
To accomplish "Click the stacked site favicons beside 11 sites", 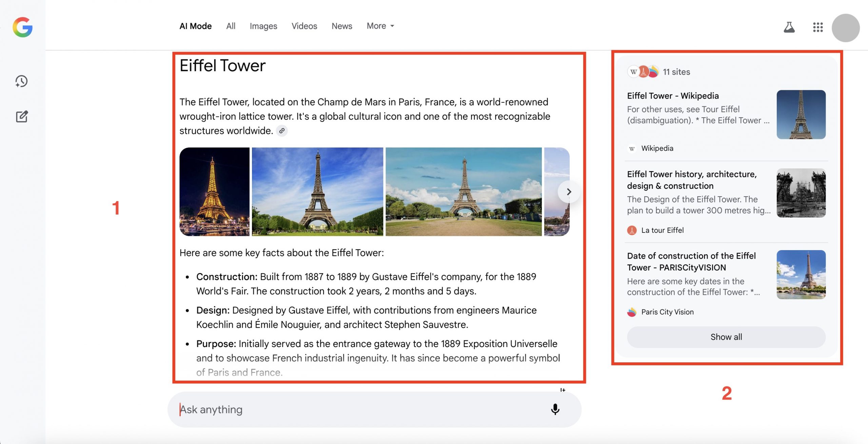I will point(643,72).
